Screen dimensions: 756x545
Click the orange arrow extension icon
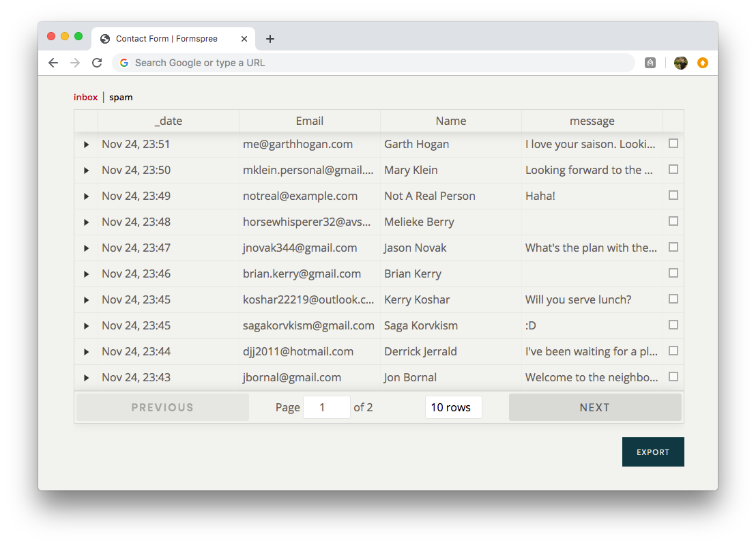703,62
